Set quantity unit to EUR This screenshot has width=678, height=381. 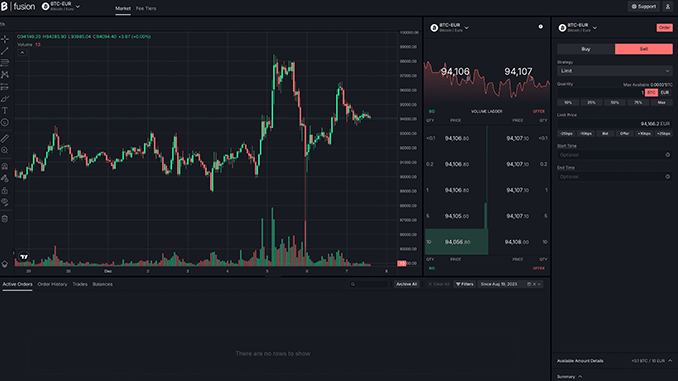pyautogui.click(x=665, y=93)
